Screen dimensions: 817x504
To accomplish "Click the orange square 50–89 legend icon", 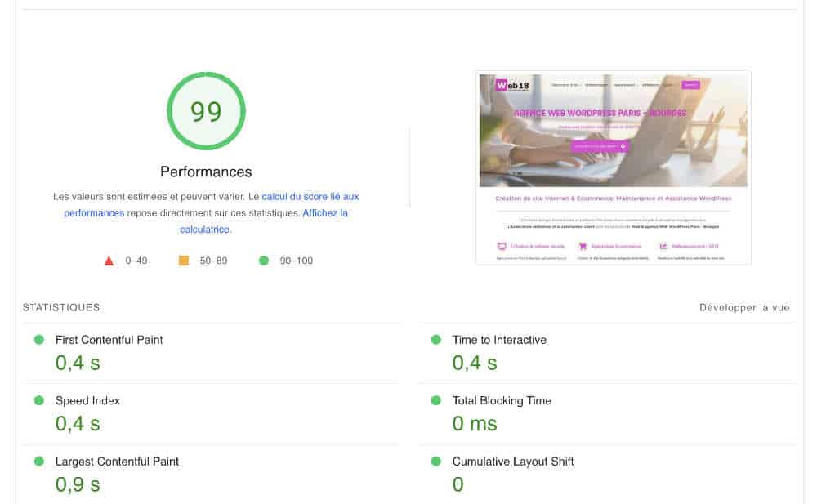I will pyautogui.click(x=184, y=260).
